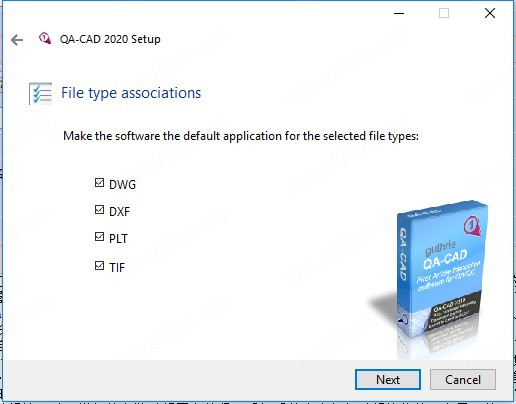This screenshot has height=404, width=516.
Task: Uncheck the DWG file type checkbox
Action: [x=99, y=183]
